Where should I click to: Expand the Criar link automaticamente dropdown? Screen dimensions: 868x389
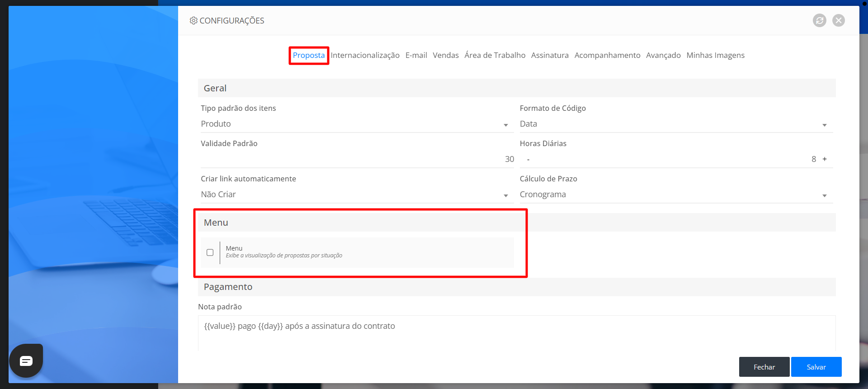coord(357,194)
